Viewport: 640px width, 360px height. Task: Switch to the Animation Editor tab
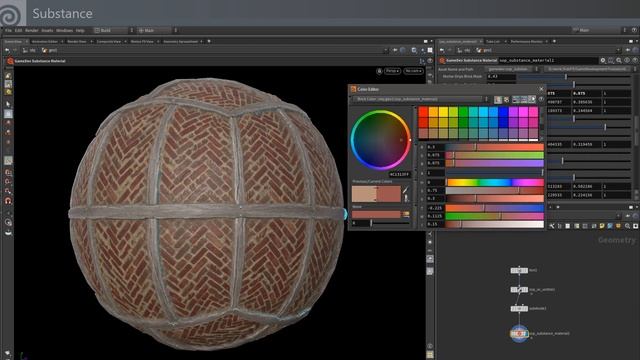click(44, 42)
